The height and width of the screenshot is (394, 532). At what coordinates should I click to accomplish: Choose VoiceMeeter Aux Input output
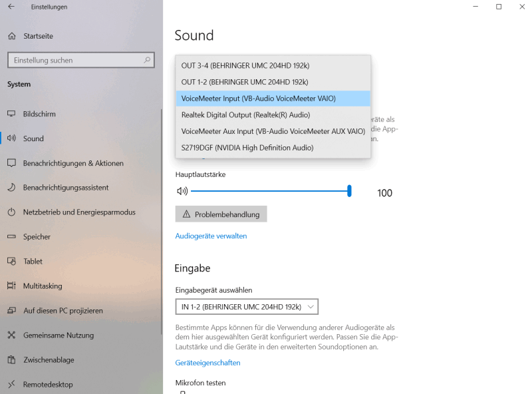point(273,131)
